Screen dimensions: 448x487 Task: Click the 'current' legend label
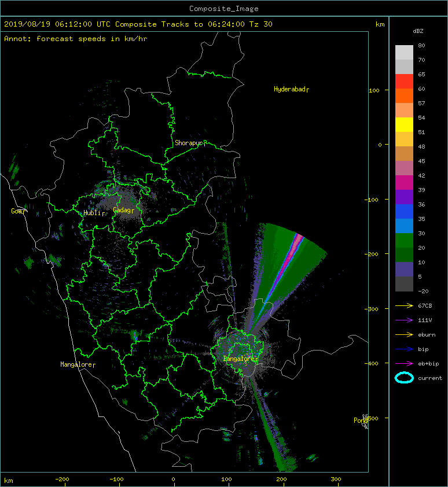[x=430, y=378]
